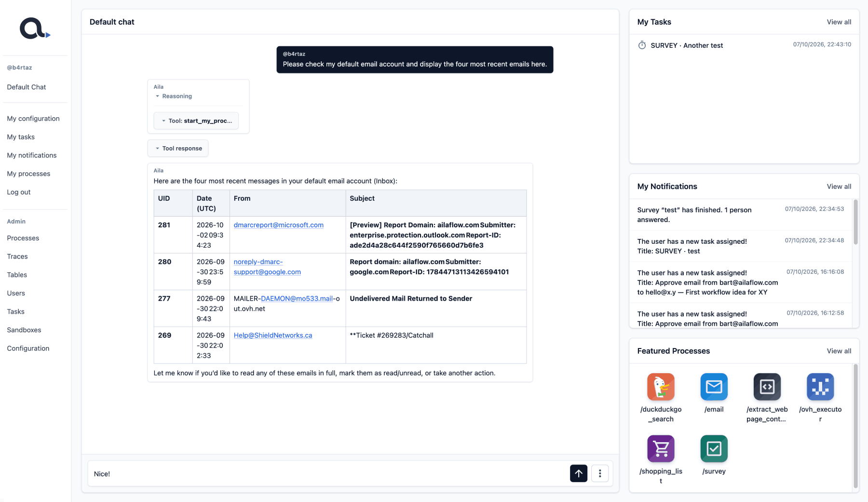Open 'Survey "test" has finished' notification
868x502 pixels.
coord(741,214)
